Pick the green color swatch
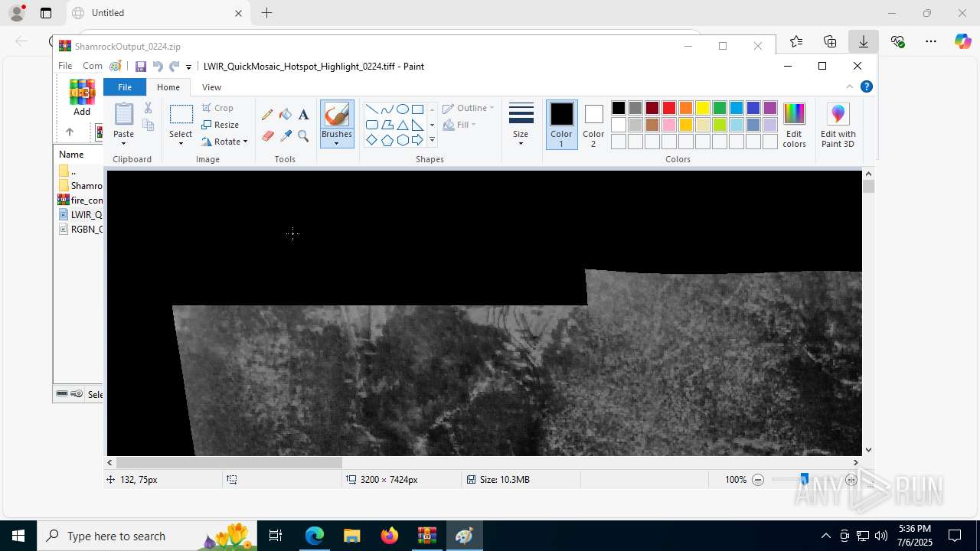 (x=720, y=108)
